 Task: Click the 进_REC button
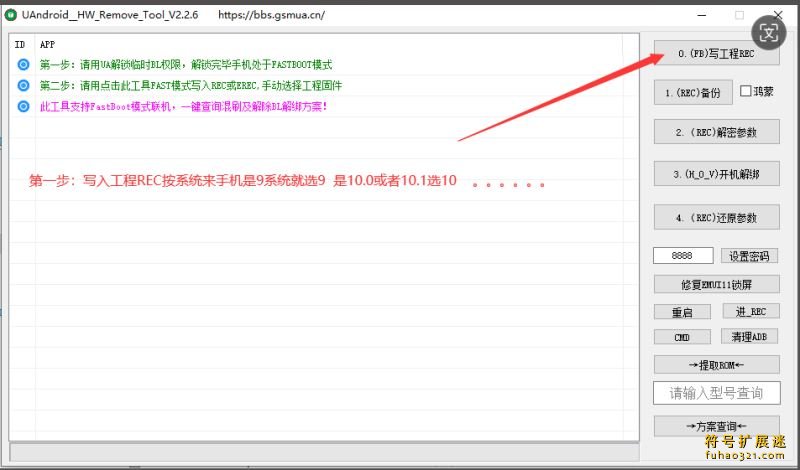point(751,311)
